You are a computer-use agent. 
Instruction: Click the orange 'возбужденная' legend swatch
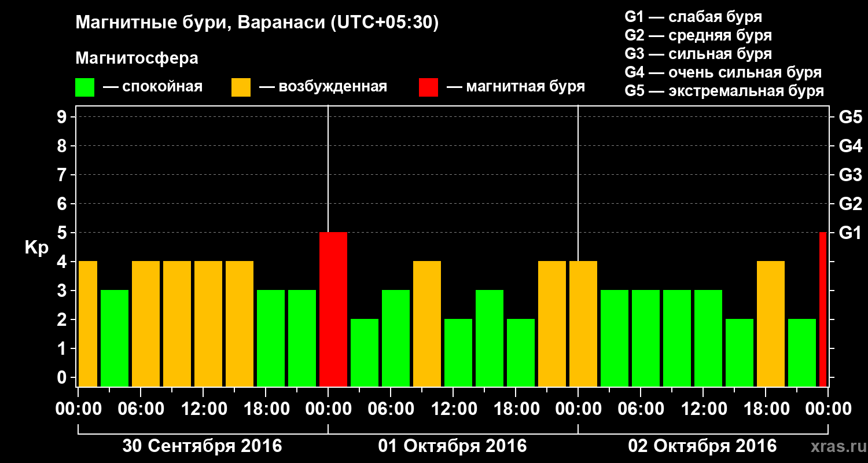241,87
